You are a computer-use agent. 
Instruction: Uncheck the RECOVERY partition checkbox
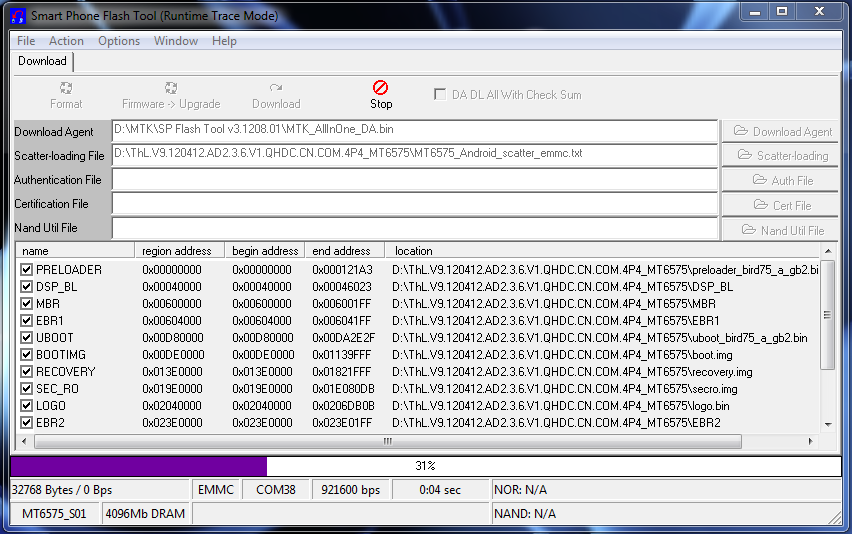point(26,372)
